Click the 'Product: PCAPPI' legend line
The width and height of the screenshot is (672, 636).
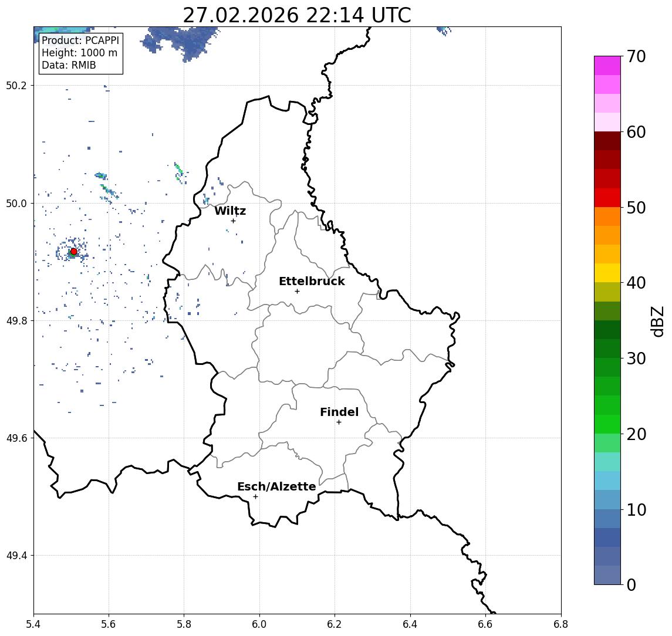[80, 40]
